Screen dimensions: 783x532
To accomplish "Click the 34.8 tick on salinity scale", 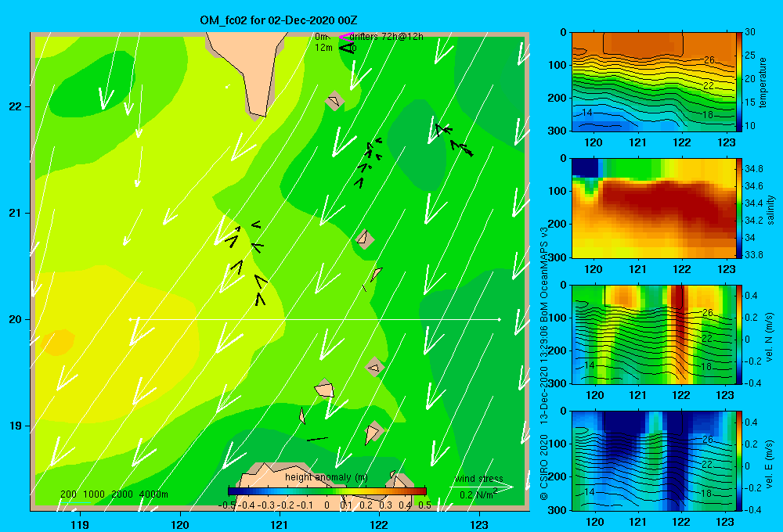I will [753, 169].
